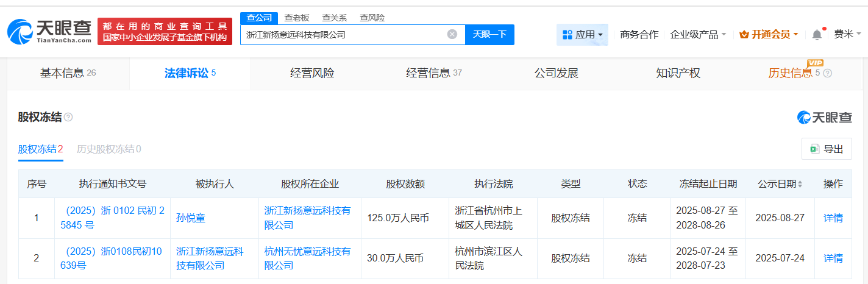Select the 查老板 search mode tab
The image size is (868, 284).
297,18
